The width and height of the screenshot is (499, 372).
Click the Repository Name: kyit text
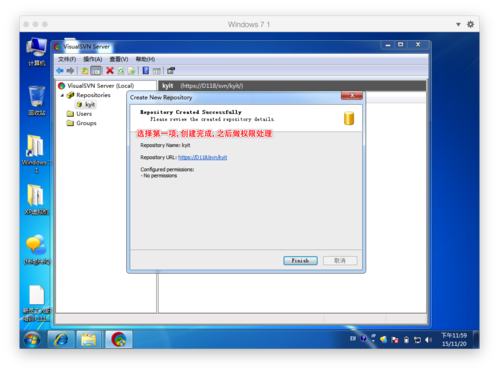[x=165, y=145]
